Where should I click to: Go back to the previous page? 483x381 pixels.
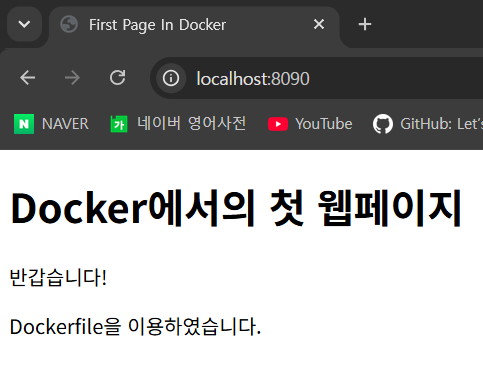tap(27, 78)
